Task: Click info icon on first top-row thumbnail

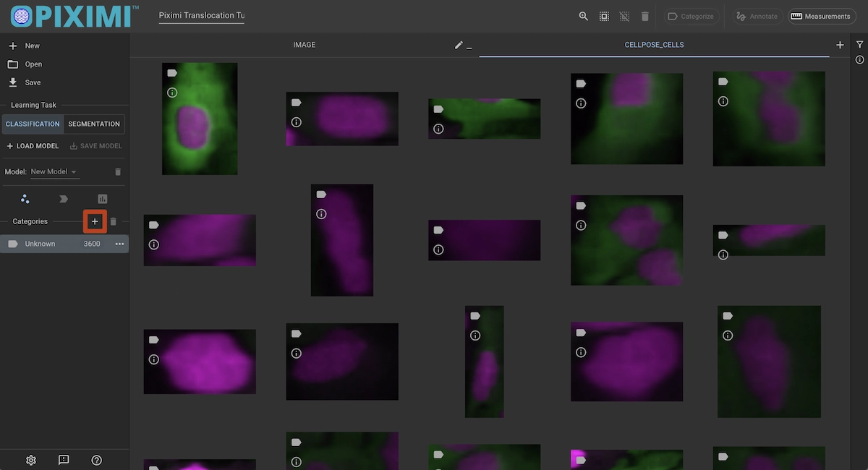Action: [x=172, y=93]
